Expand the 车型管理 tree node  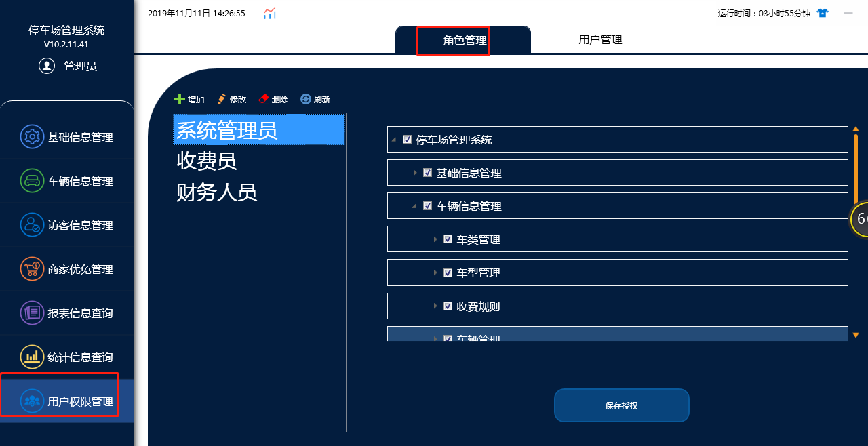click(435, 272)
